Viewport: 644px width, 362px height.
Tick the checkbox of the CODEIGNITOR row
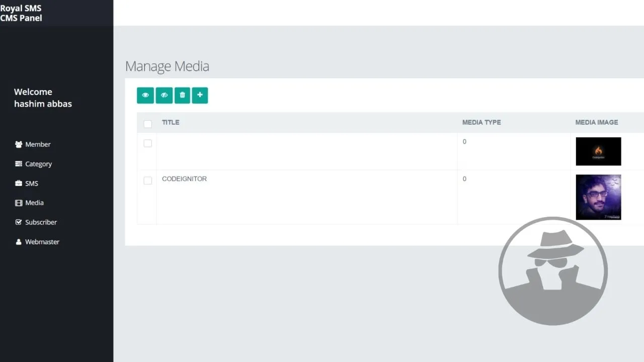[147, 180]
